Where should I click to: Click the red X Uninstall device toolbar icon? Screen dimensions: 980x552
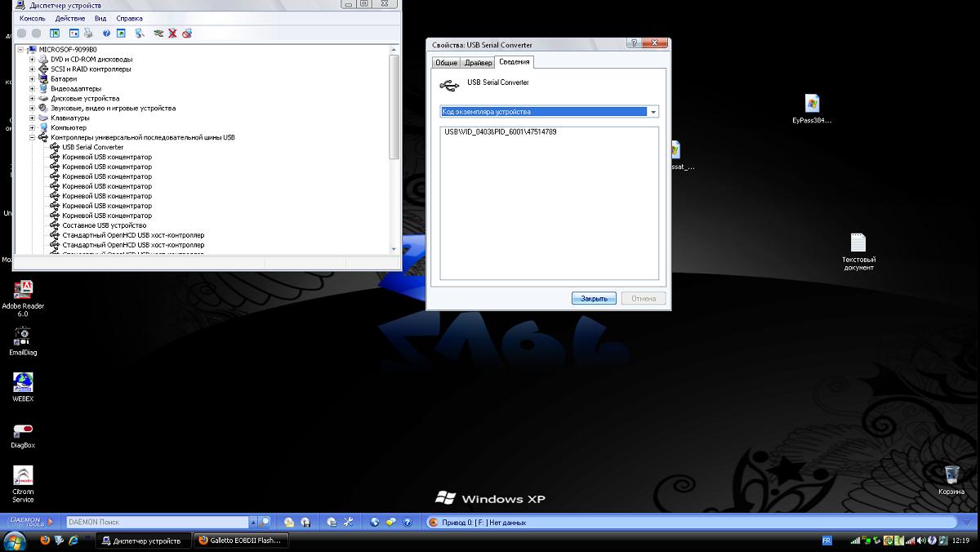click(172, 33)
